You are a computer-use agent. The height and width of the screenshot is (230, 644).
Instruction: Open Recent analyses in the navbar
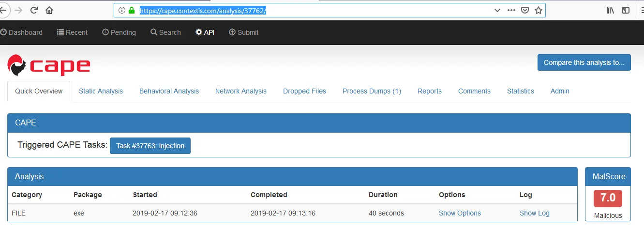click(x=73, y=32)
